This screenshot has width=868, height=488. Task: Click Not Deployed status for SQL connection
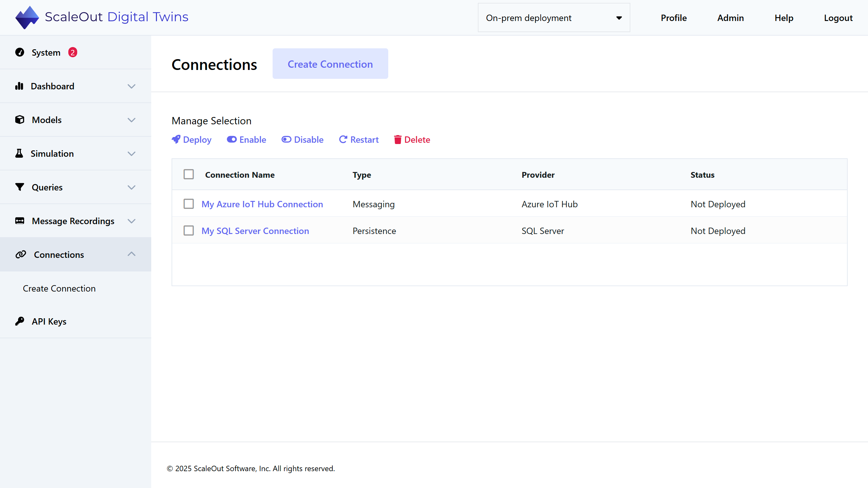point(718,231)
